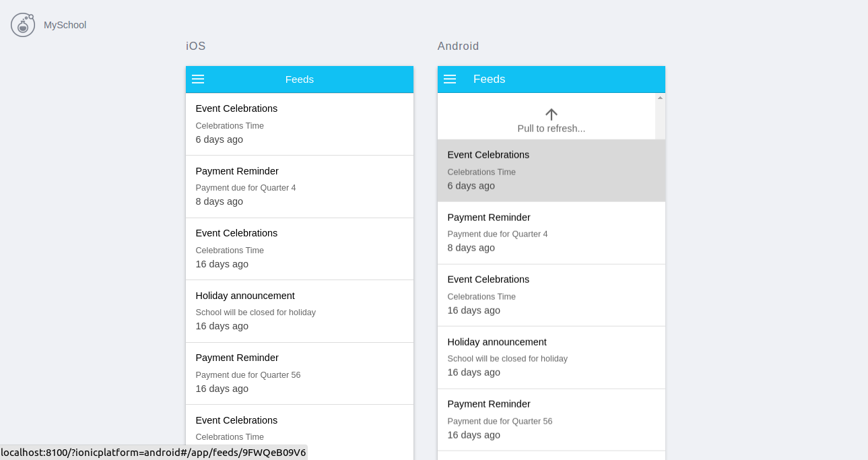Screen dimensions: 868x460
Task: Click '8 days ago' in the Android list
Action: point(471,248)
